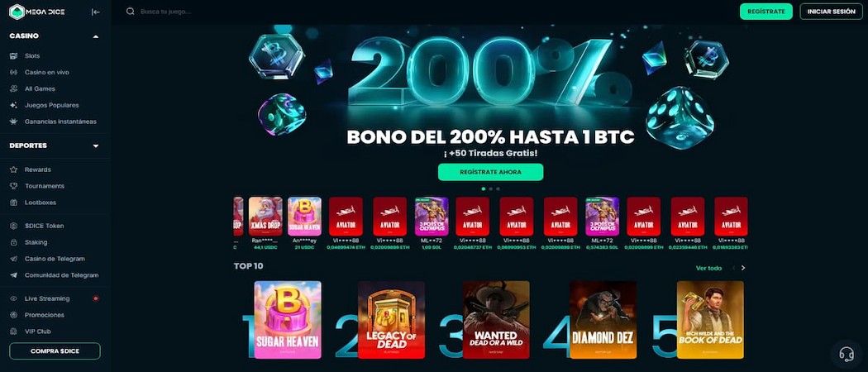Collapse the CASINO section
Image resolution: width=868 pixels, height=372 pixels.
tap(96, 36)
